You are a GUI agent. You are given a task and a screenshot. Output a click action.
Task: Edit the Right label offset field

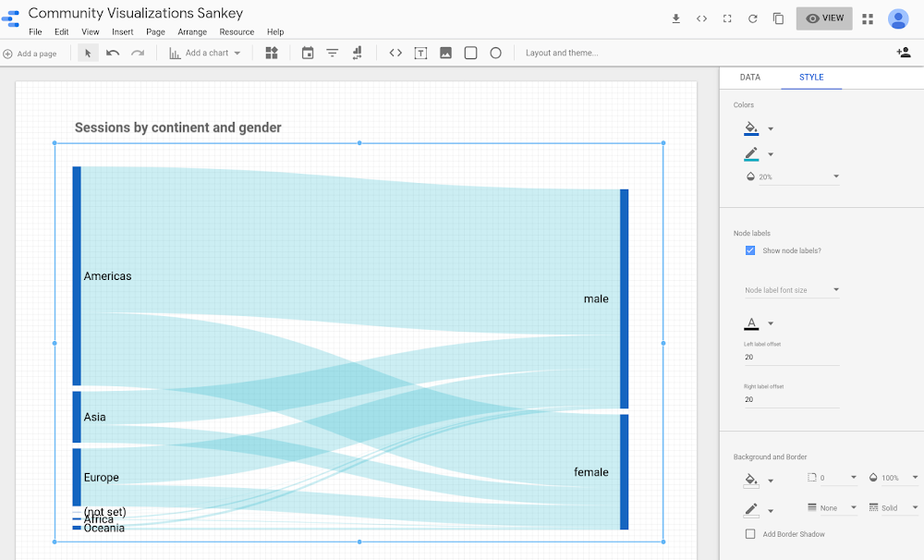point(792,399)
